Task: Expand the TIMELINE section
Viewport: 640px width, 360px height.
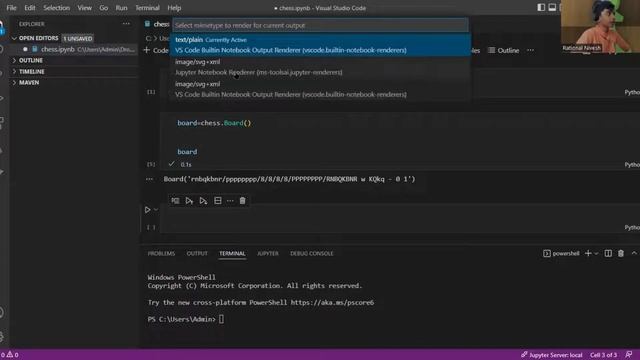Action: [x=31, y=71]
